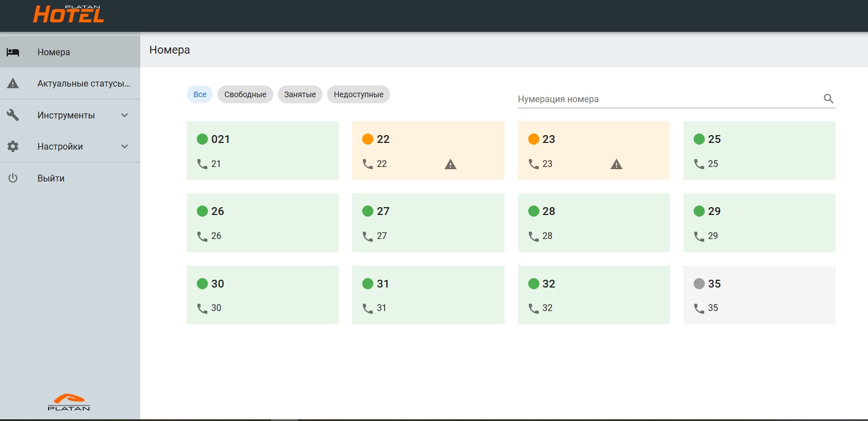Click the bed icon next to Номера
The width and height of the screenshot is (868, 421).
tap(13, 52)
